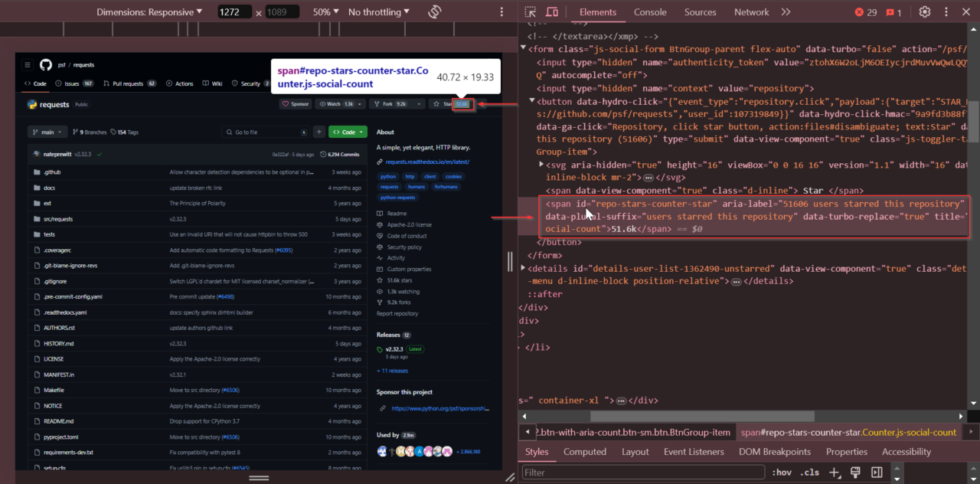Expand the details-user-list node

[524, 269]
